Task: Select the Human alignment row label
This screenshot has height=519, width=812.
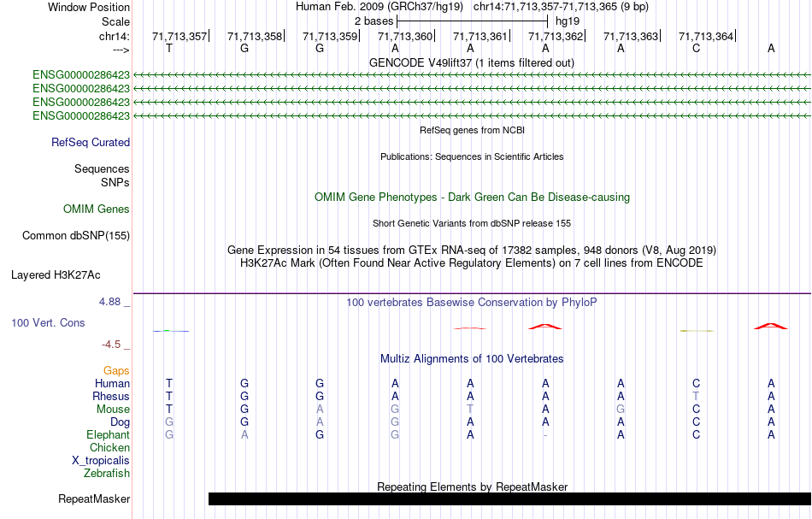Action: (x=112, y=384)
